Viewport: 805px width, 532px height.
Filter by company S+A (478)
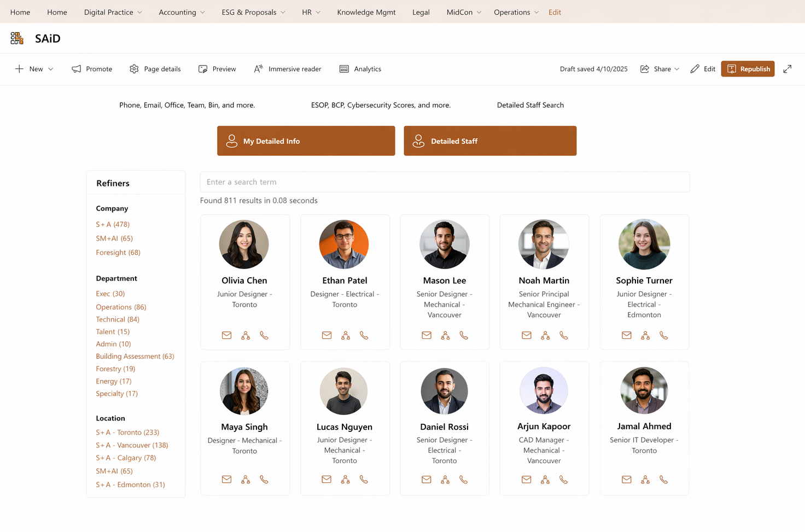click(113, 224)
